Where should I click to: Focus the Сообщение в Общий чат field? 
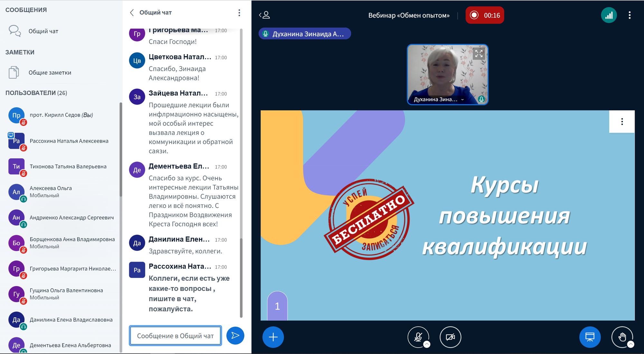(x=175, y=336)
